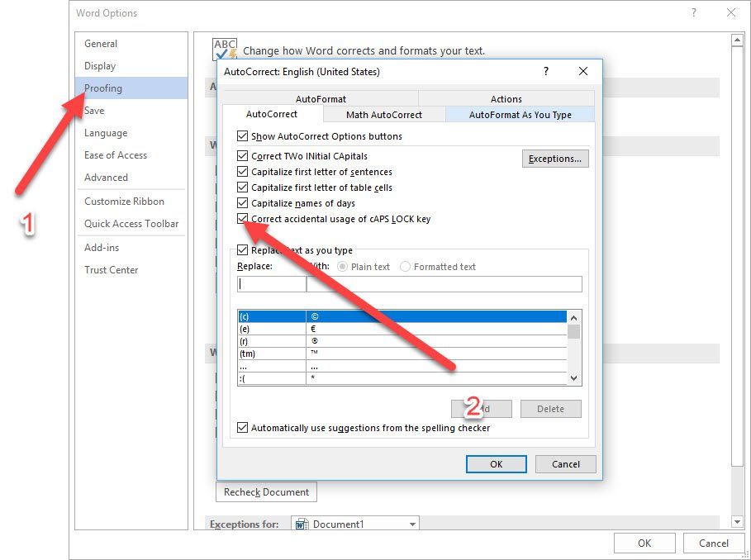Open the AutoFormat As You Type tab

pyautogui.click(x=520, y=114)
